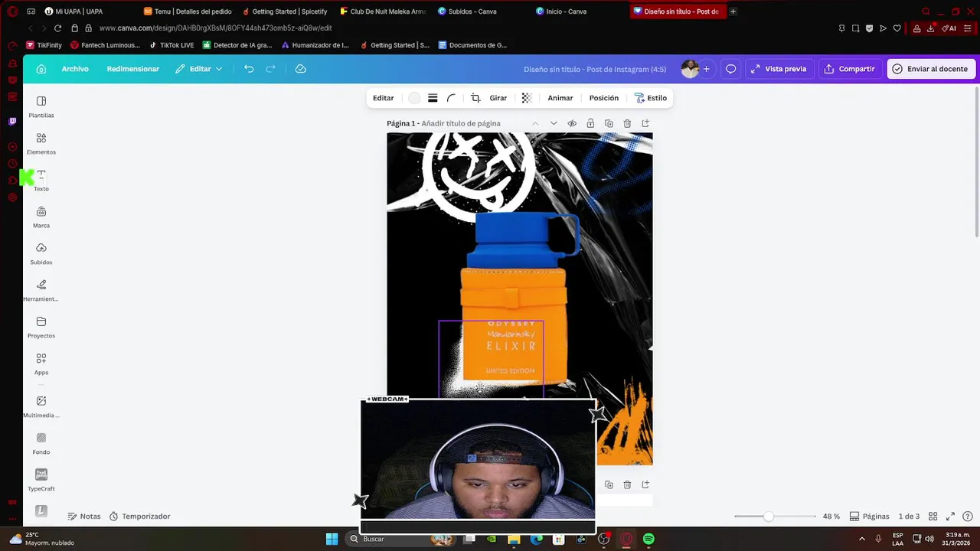
Task: Show hidden system tray icons
Action: (863, 539)
